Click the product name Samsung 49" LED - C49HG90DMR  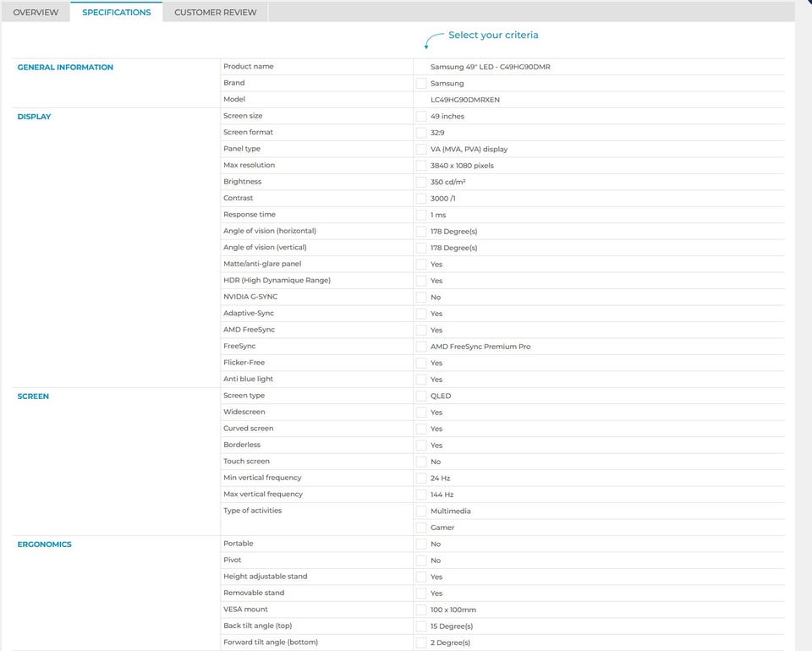[x=491, y=67]
